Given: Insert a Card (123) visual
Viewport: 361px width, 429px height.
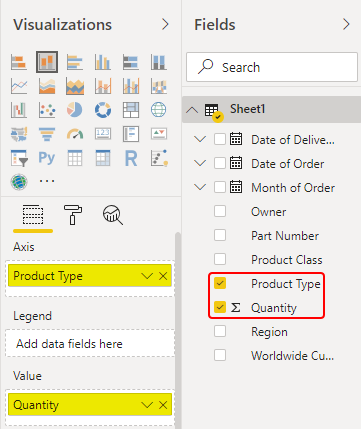Looking at the screenshot, I should tap(103, 134).
